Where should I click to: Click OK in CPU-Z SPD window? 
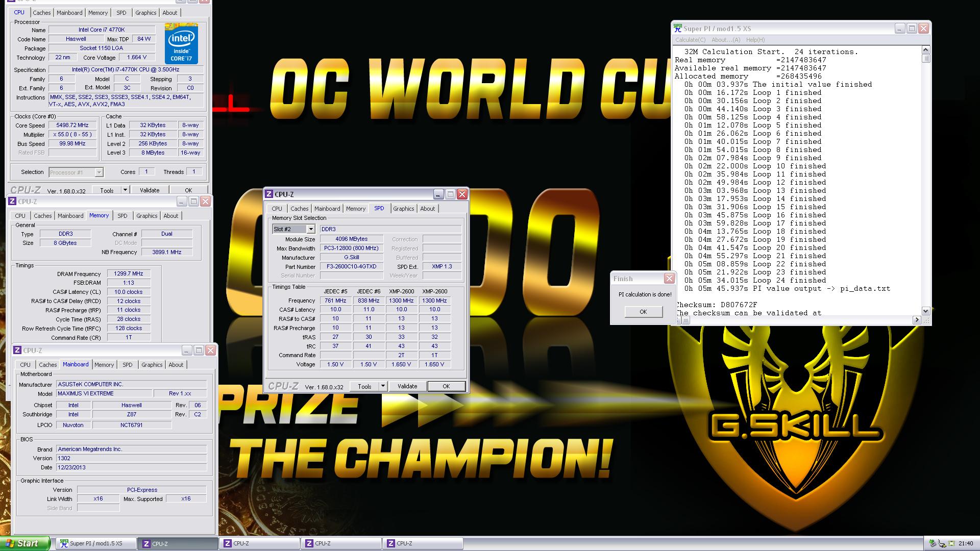446,386
